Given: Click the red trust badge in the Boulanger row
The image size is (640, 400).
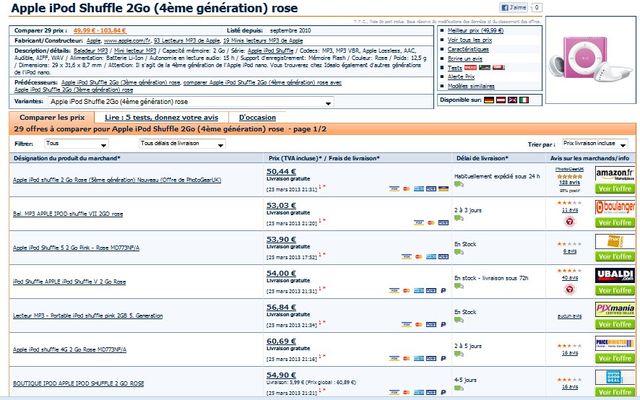Looking at the screenshot, I should pyautogui.click(x=570, y=222).
